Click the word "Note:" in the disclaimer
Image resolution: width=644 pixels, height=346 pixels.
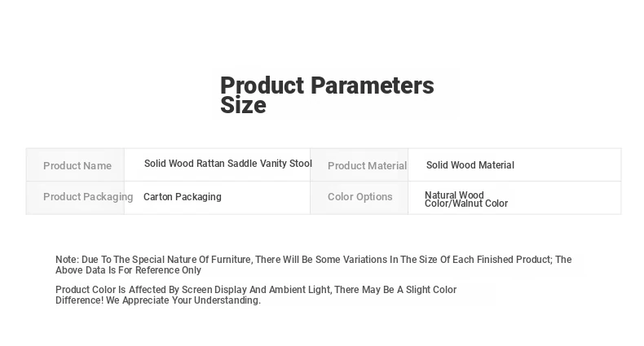67,260
